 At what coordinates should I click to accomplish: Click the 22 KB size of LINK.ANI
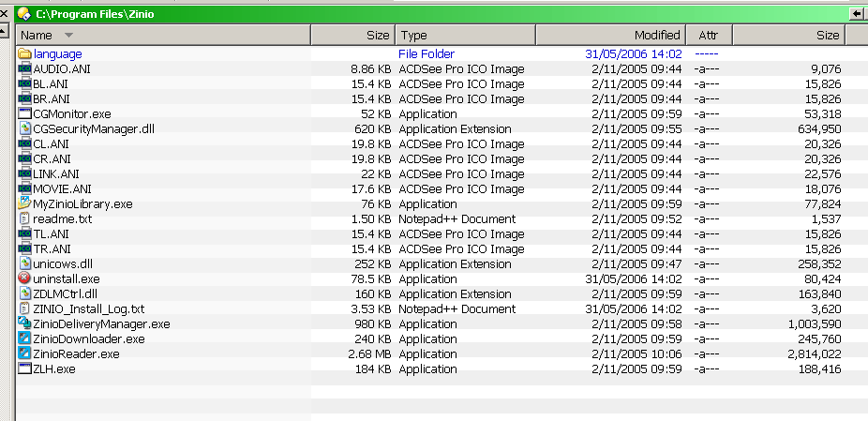pos(375,173)
